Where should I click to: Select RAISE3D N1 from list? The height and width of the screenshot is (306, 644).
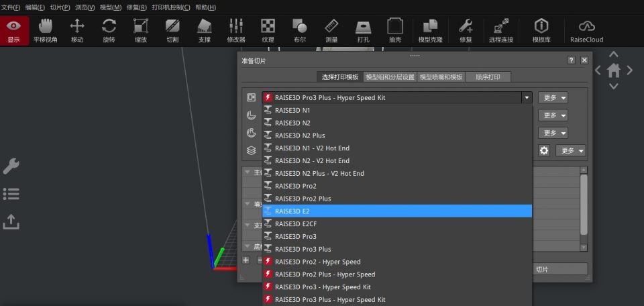click(397, 111)
